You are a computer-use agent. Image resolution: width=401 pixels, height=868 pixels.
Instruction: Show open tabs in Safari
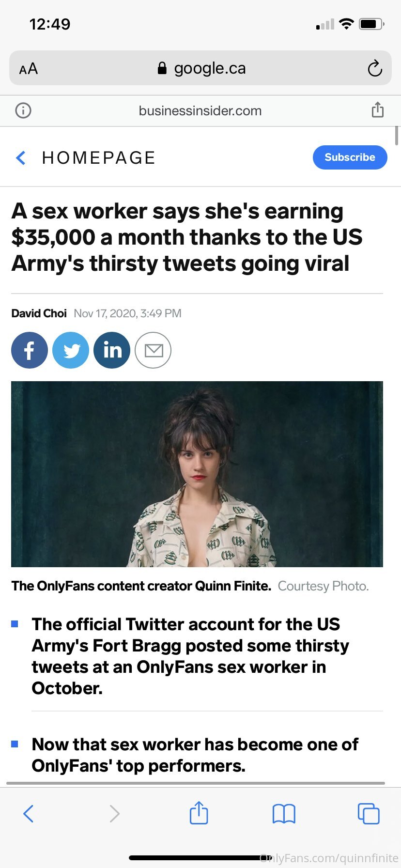tap(369, 814)
